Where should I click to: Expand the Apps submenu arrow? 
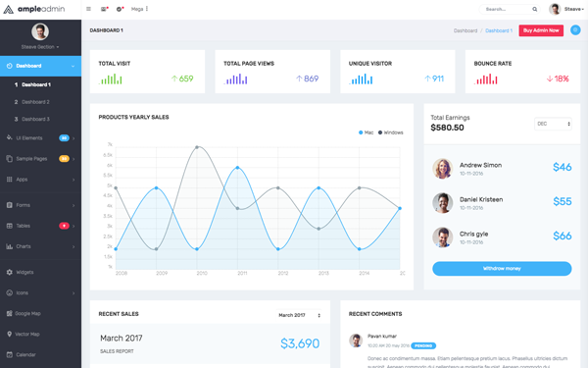pyautogui.click(x=73, y=180)
